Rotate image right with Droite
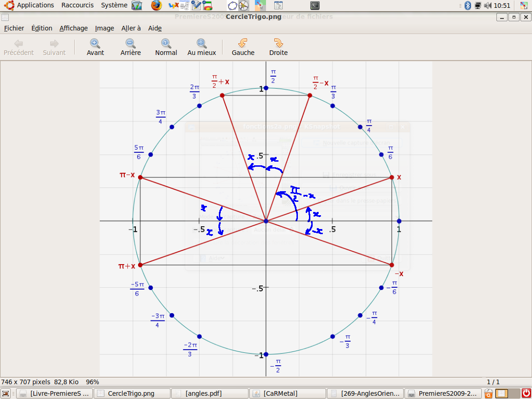Screen dimensions: 532x399 278,43
